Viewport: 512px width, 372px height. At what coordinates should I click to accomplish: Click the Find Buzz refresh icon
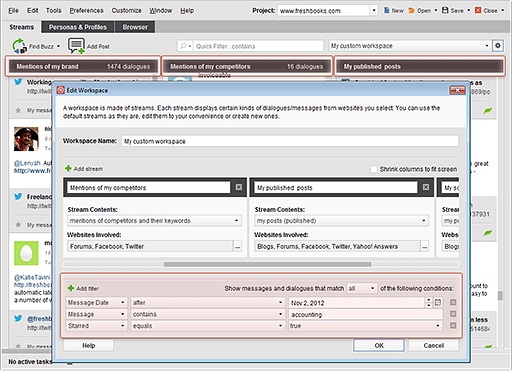19,46
